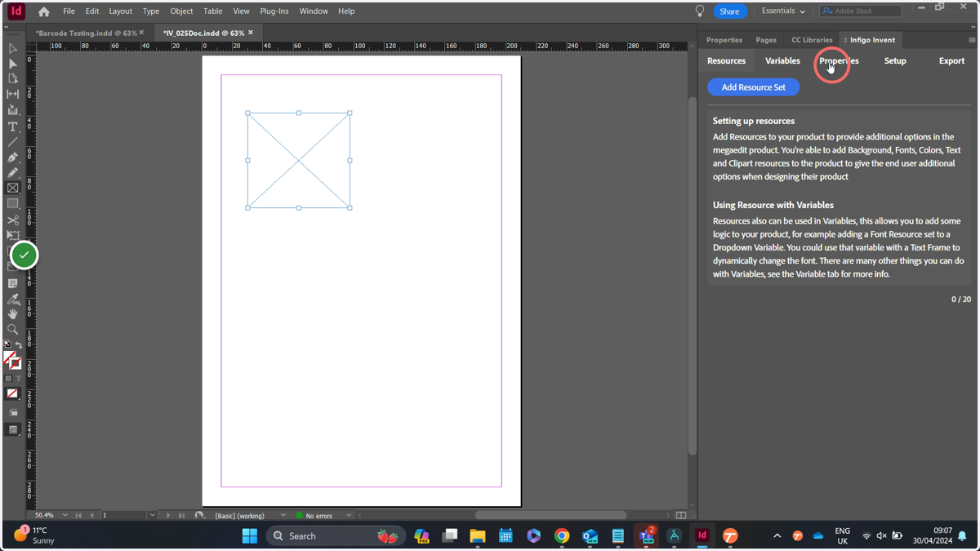
Task: Open the lightbulb Discover icon
Action: click(699, 11)
